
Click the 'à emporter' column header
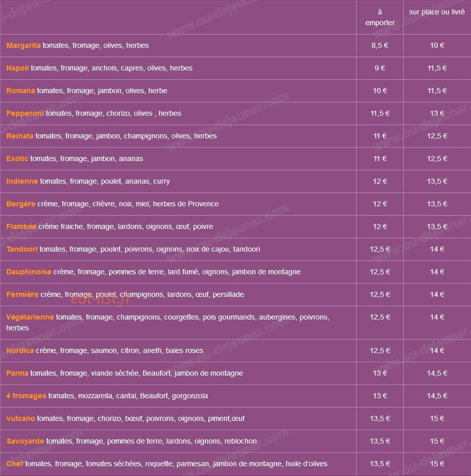coord(380,17)
